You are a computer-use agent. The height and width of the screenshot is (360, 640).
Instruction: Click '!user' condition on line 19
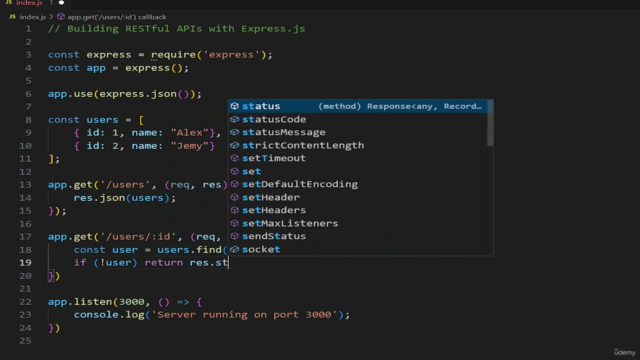[115, 262]
